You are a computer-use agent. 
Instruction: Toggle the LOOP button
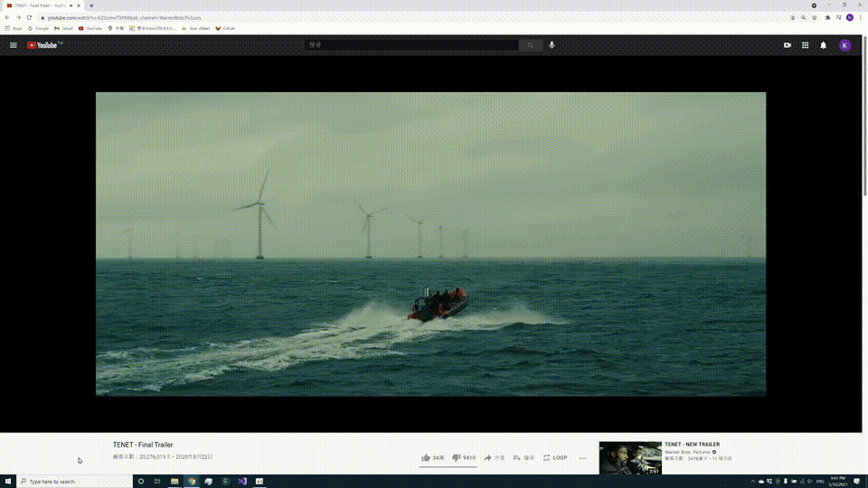pos(555,457)
